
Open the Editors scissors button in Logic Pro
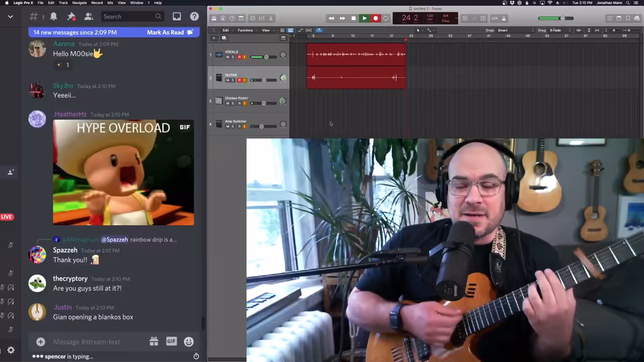271,18
